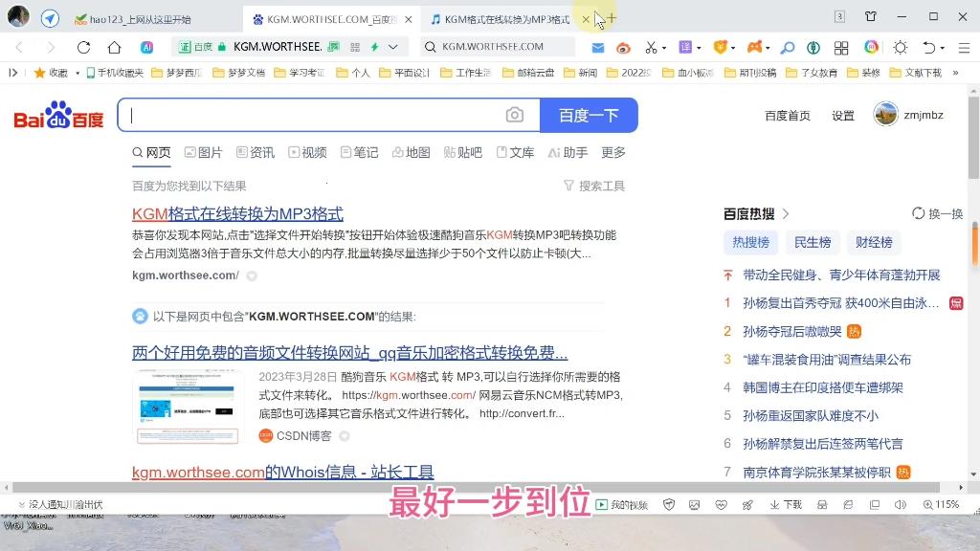Open the Weibo toolbar icon
Viewport: 980px width, 551px height.
[622, 47]
